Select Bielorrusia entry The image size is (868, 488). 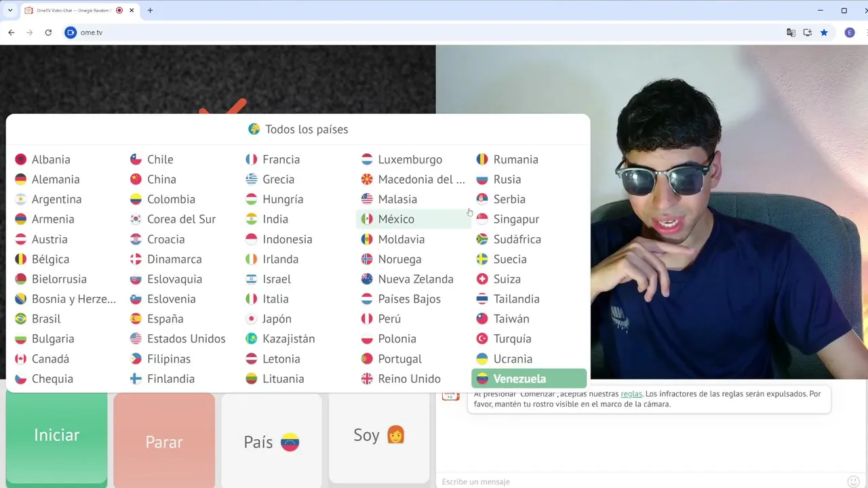click(x=68, y=279)
